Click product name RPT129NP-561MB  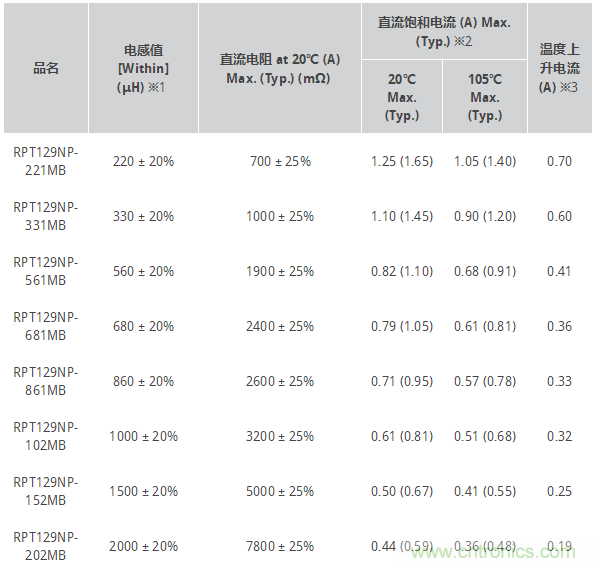pos(46,271)
